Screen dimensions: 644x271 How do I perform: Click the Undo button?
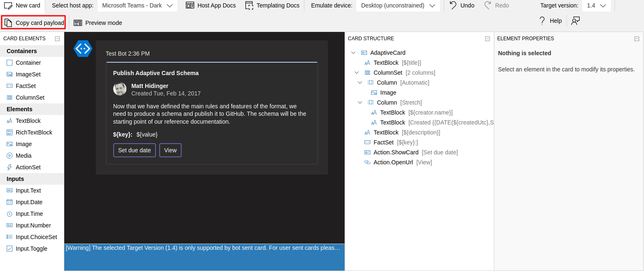point(462,5)
